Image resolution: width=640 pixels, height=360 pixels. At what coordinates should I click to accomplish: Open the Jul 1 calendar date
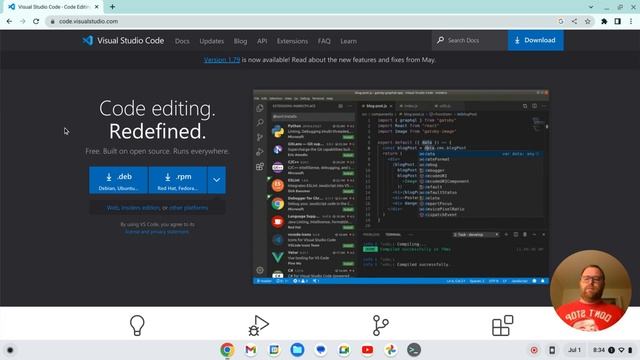point(574,350)
